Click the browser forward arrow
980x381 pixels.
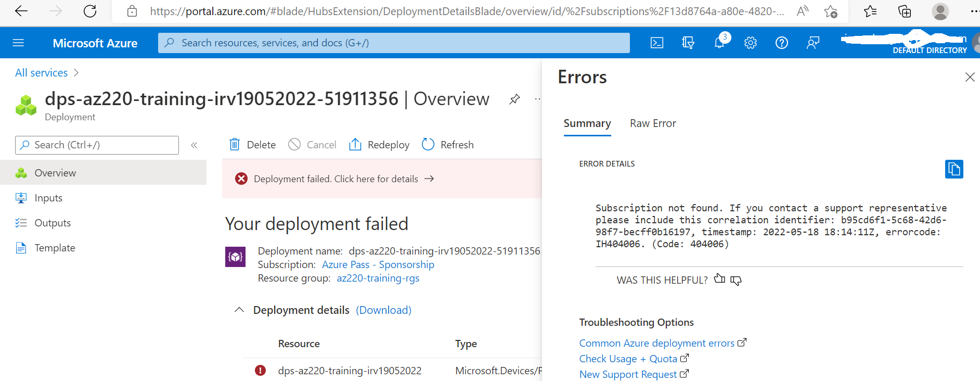[56, 11]
